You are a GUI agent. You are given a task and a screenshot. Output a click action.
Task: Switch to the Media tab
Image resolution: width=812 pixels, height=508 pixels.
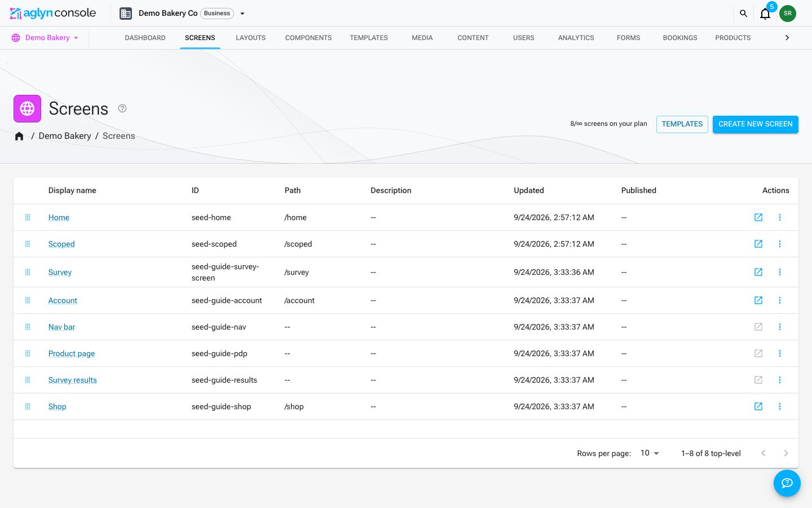(x=422, y=38)
